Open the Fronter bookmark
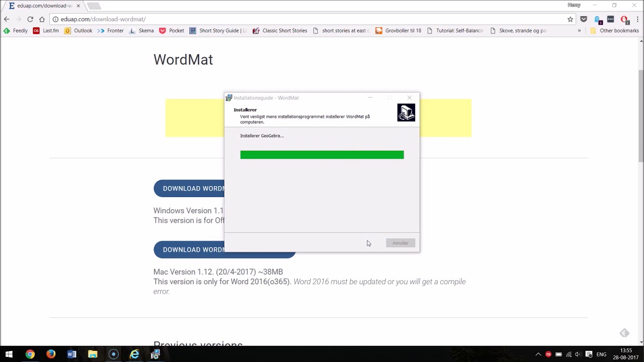Image resolution: width=644 pixels, height=362 pixels. pyautogui.click(x=111, y=31)
